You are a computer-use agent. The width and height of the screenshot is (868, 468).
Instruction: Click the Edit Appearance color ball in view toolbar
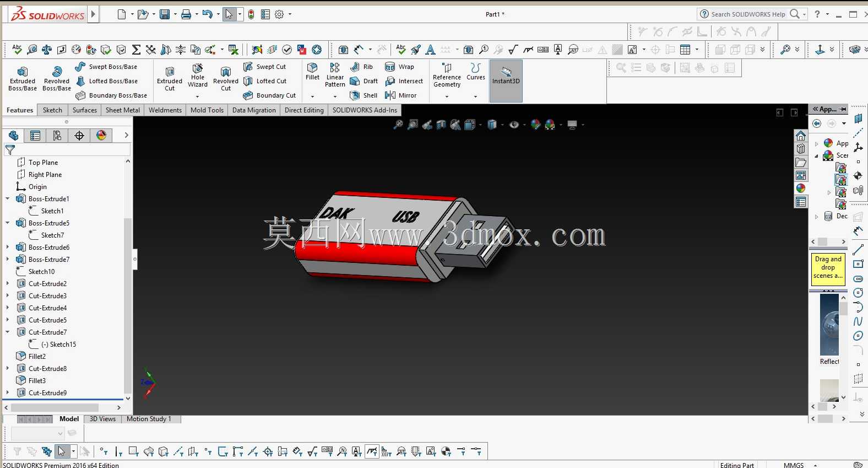point(535,125)
